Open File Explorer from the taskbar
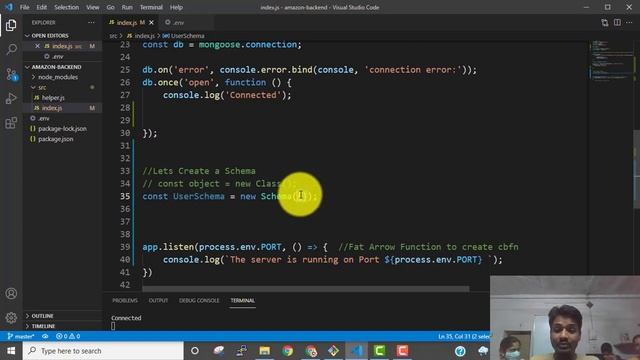 point(264,351)
